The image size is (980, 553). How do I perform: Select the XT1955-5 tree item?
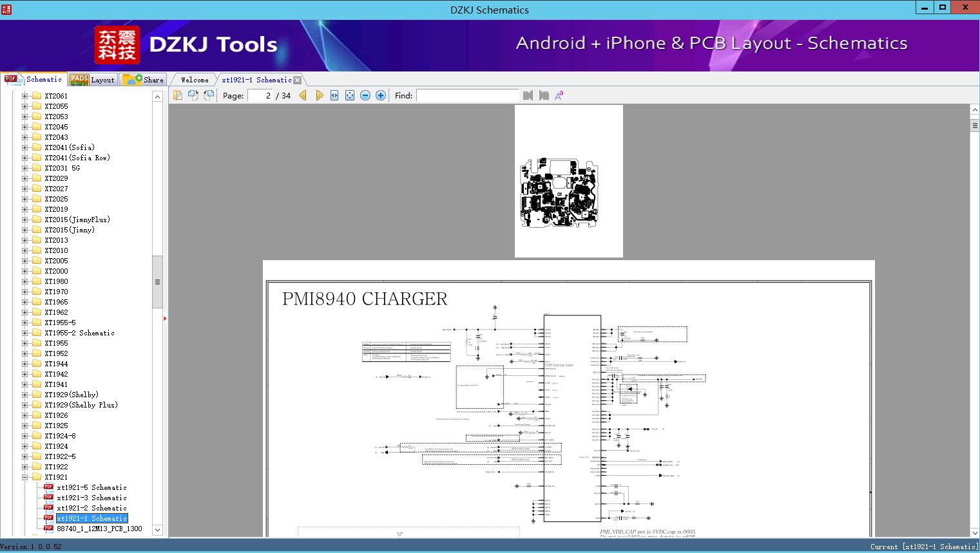[x=60, y=323]
